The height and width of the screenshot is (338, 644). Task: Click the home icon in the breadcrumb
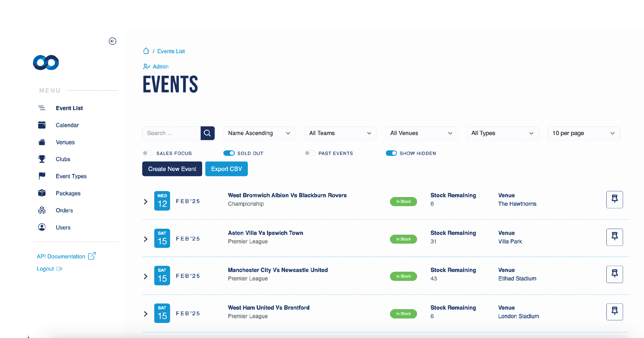point(146,51)
